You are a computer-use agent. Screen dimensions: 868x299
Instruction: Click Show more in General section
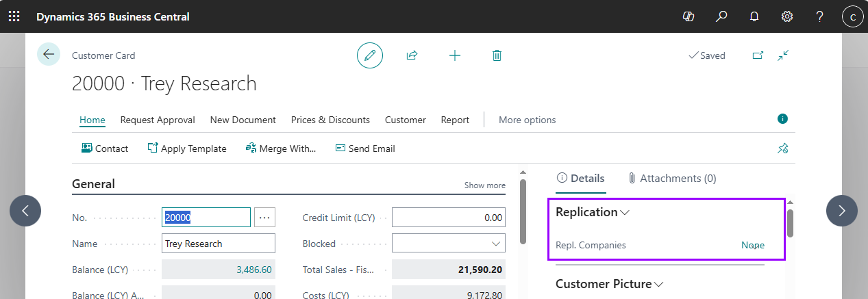click(x=484, y=185)
